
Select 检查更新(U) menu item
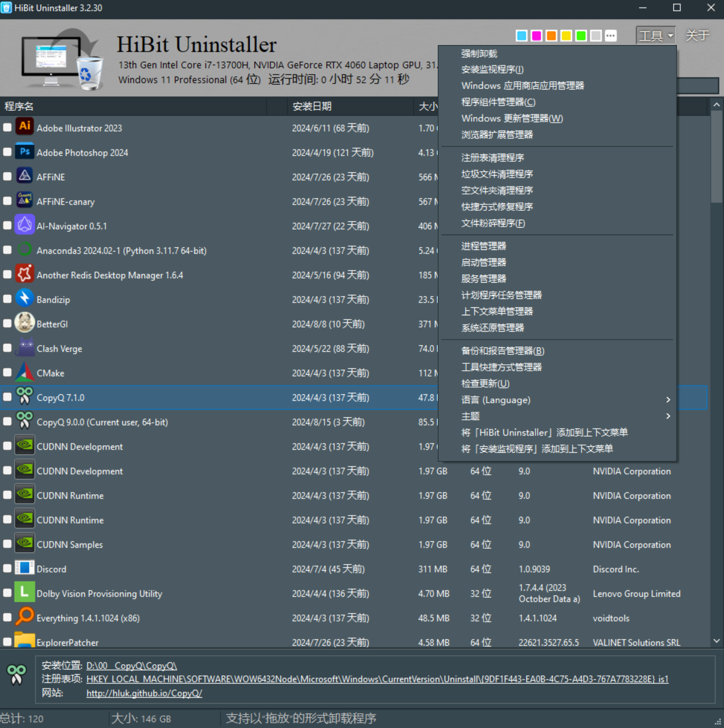click(x=557, y=384)
